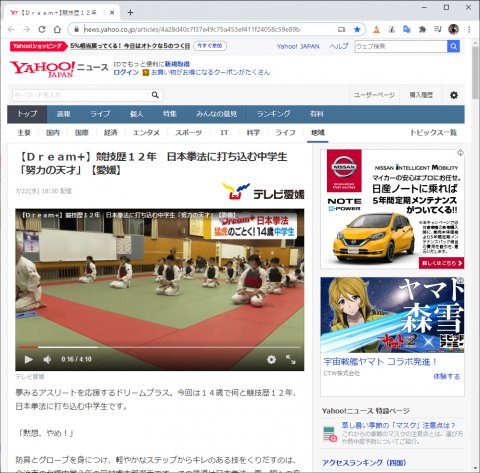Click the Nissan Note ad banner
Viewport: 480px width, 473px height.
[x=392, y=209]
